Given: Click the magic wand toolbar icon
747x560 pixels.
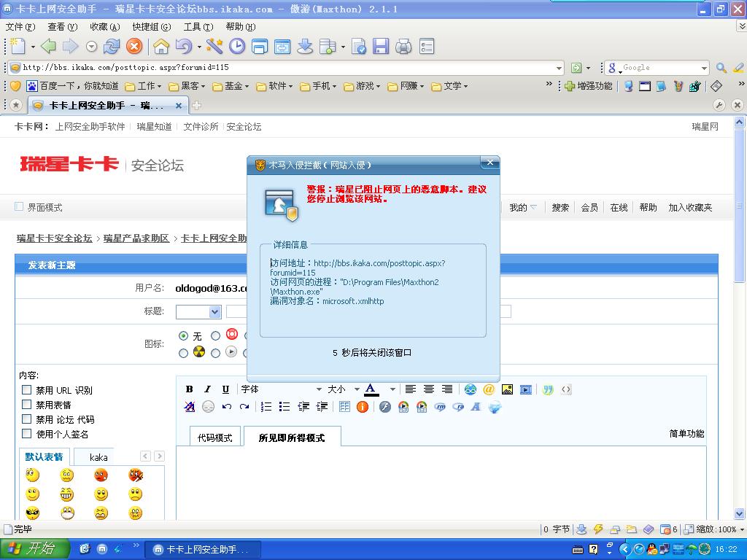Looking at the screenshot, I should point(214,46).
